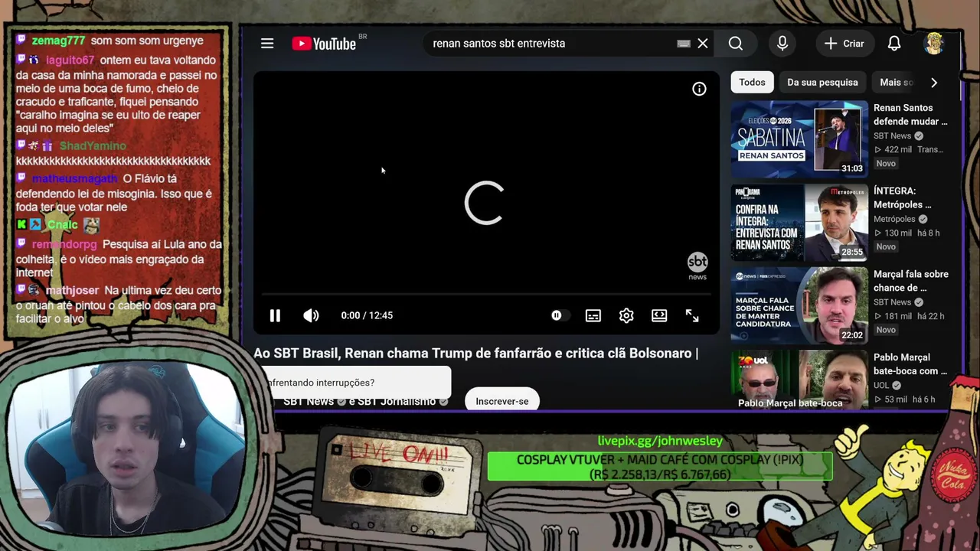Open video title 'ÍNTEGRA: Metrópoles'

click(x=903, y=198)
